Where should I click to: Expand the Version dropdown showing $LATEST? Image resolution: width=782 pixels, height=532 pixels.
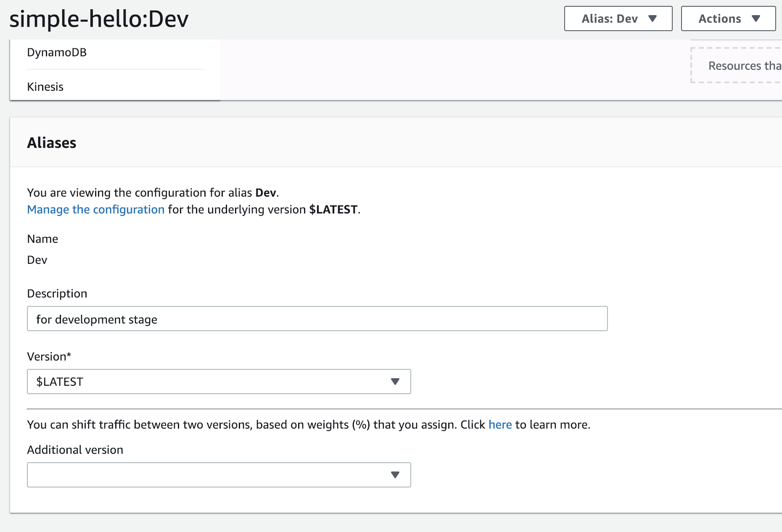pos(219,382)
